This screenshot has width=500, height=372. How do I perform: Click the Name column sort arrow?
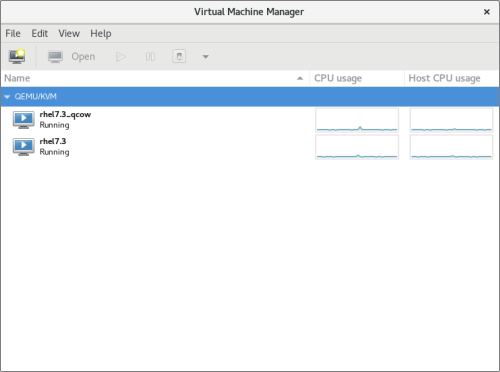point(300,78)
